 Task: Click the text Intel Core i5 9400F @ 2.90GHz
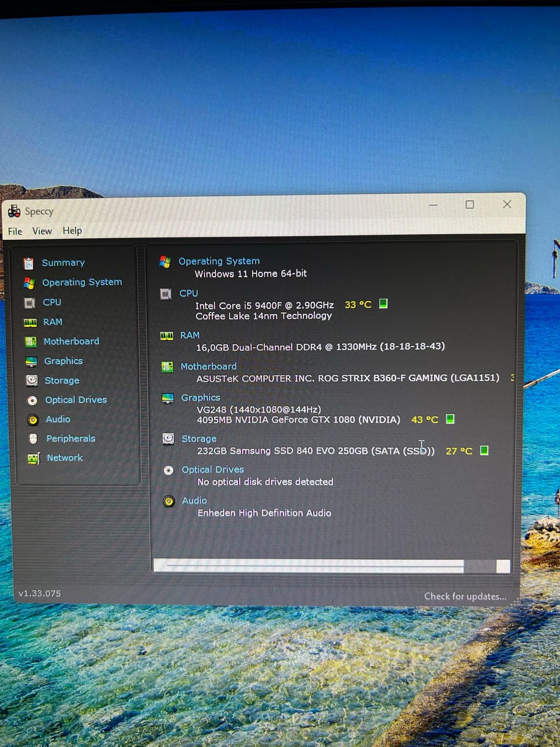tap(265, 305)
